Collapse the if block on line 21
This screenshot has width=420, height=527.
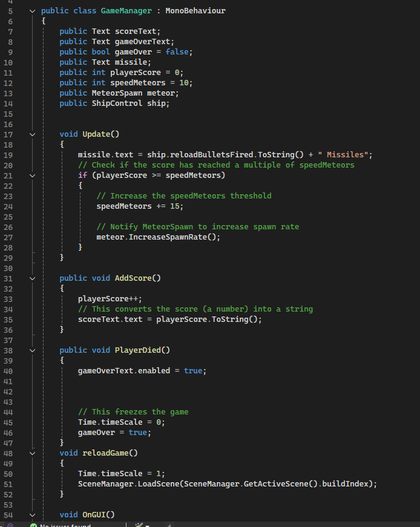(x=32, y=175)
